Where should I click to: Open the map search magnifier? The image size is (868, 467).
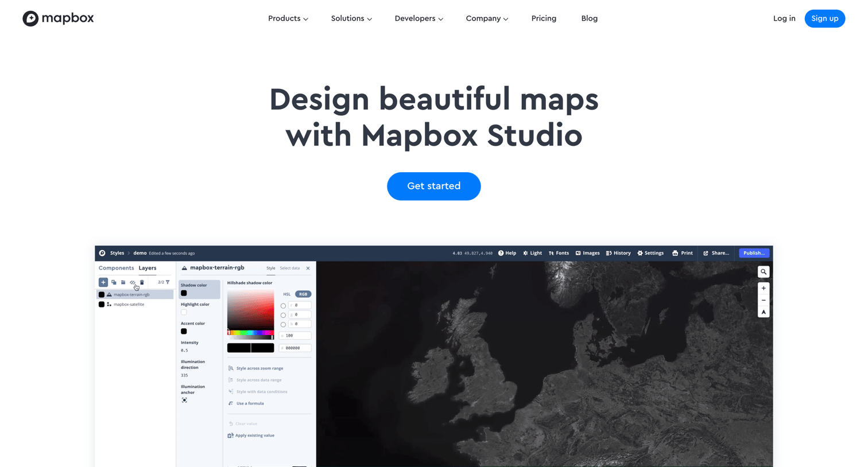tap(764, 272)
